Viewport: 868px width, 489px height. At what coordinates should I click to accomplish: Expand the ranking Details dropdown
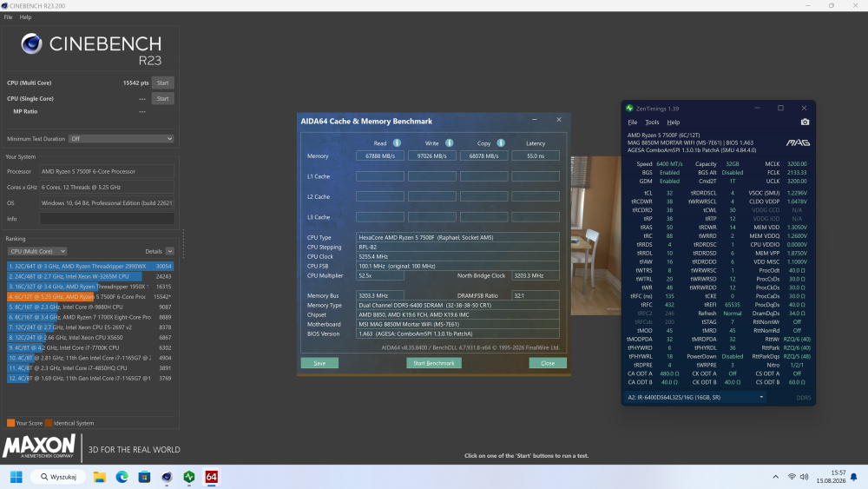coord(170,251)
